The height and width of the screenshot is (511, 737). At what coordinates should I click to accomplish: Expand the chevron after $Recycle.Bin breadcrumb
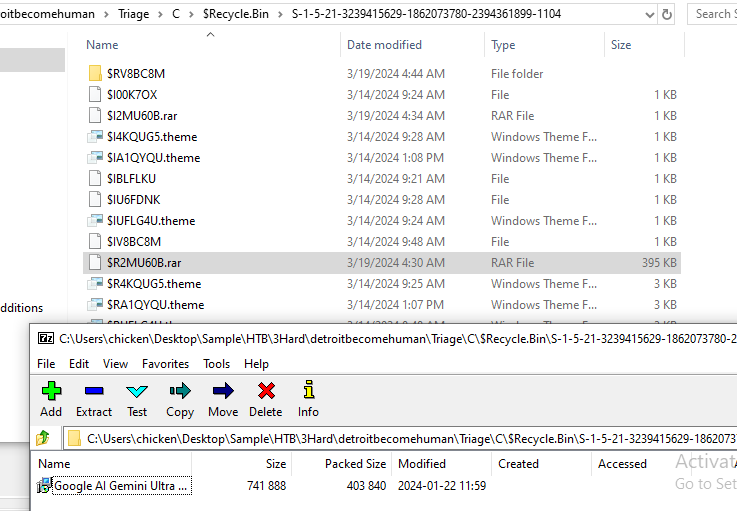click(x=281, y=14)
